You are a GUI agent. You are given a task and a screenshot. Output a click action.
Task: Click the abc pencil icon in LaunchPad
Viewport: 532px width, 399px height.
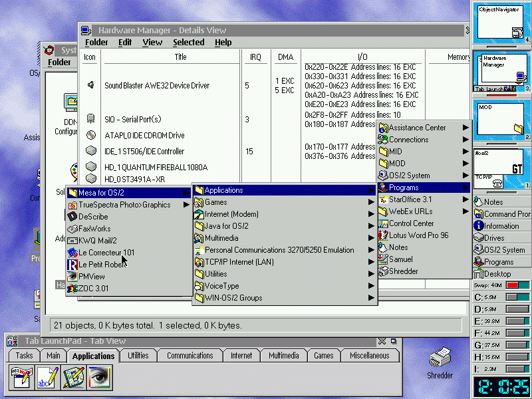point(48,377)
